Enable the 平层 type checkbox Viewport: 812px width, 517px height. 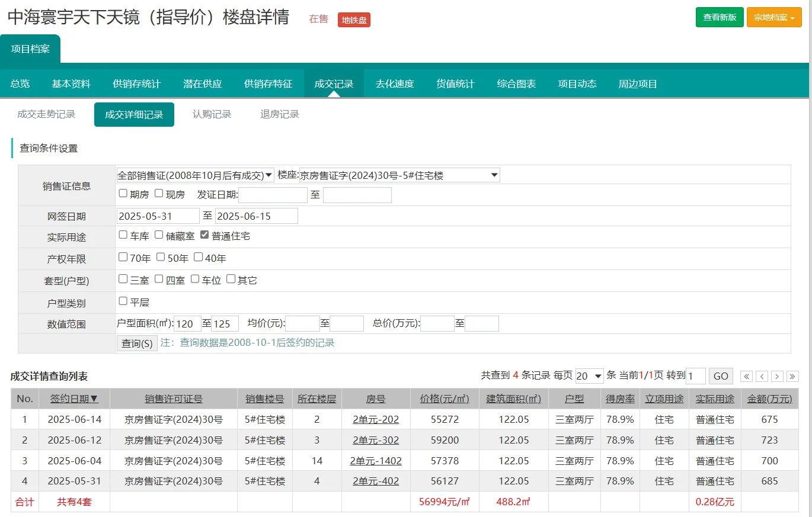click(123, 301)
